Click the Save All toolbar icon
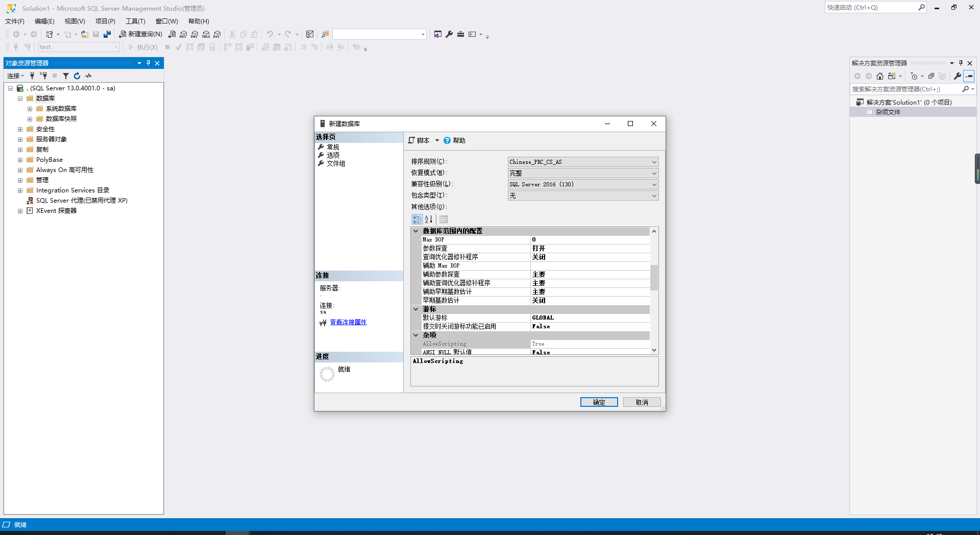980x535 pixels. click(107, 34)
